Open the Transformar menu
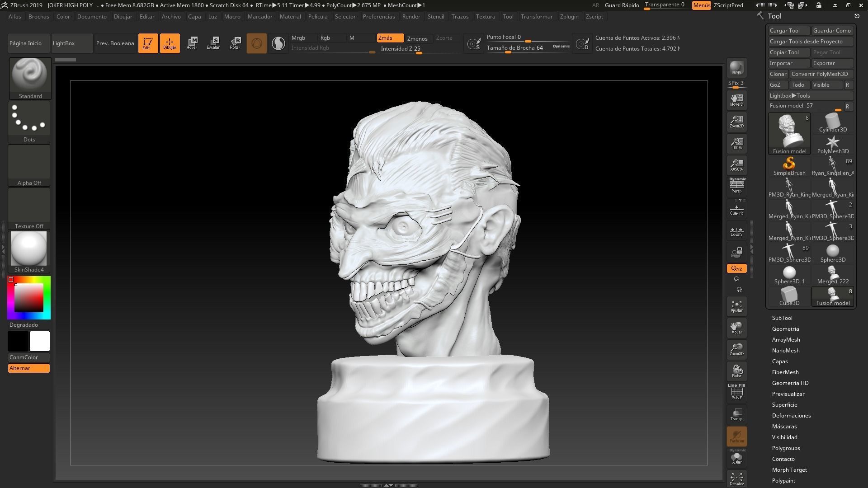 point(537,17)
